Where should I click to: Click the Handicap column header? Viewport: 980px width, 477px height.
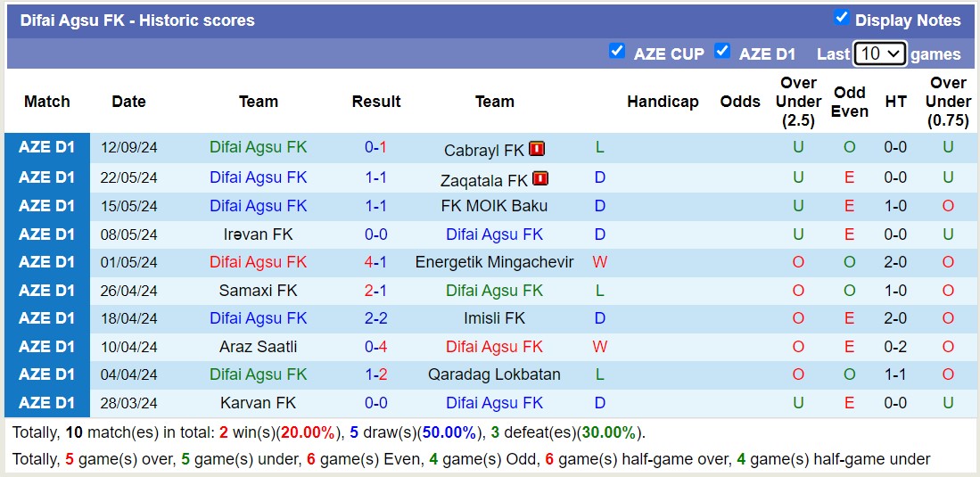coord(662,102)
